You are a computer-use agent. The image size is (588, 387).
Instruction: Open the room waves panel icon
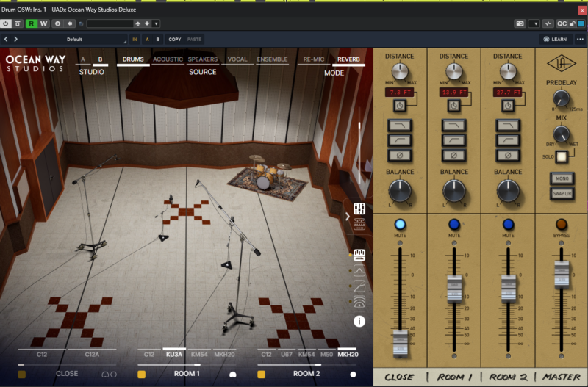coord(359,302)
